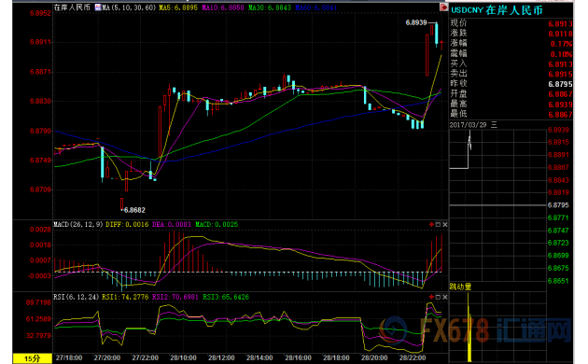Click the red plus icon in MACD panel

point(431,224)
